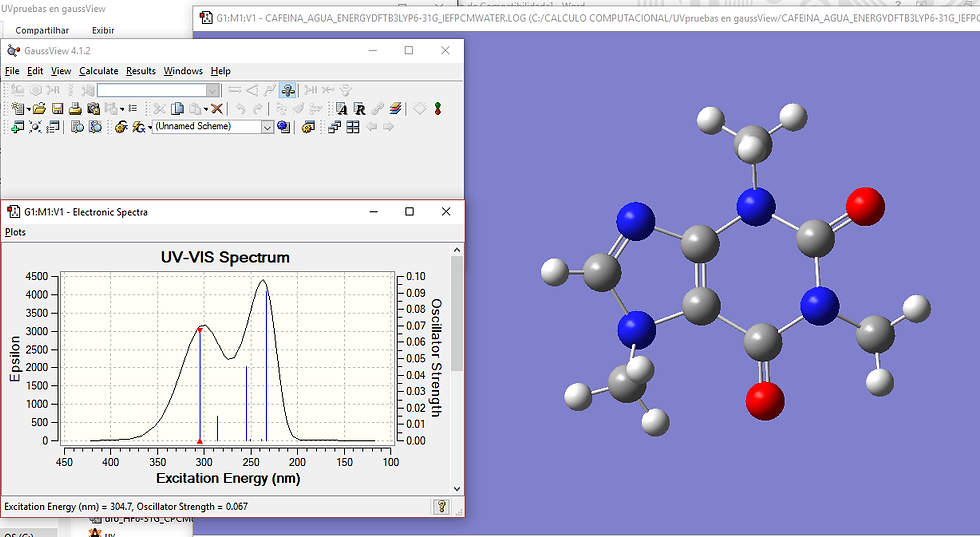Open the (Unnamed Scheme) combo box

click(213, 127)
